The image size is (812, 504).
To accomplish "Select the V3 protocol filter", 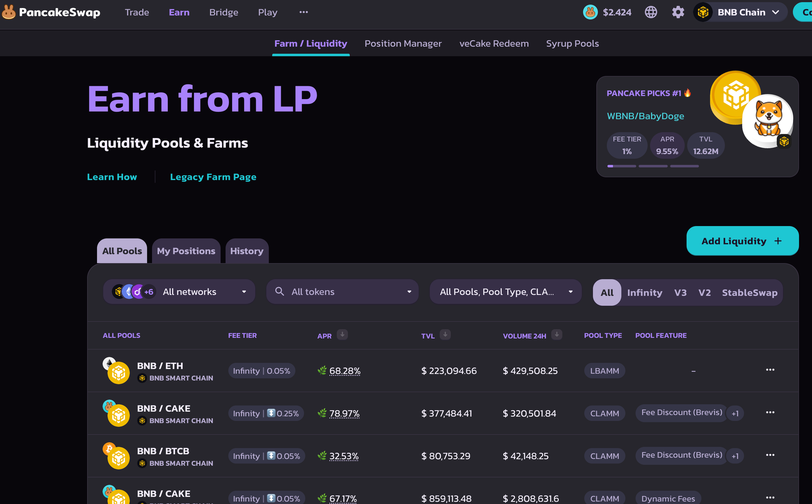I will tap(680, 292).
